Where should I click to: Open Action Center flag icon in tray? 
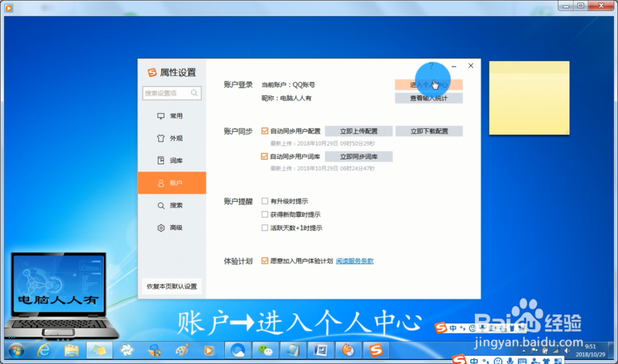point(535,350)
